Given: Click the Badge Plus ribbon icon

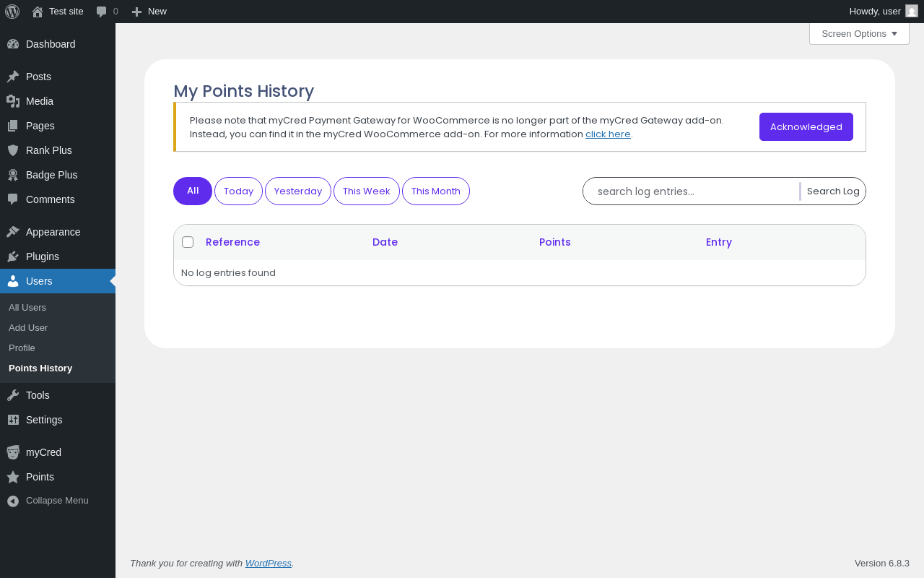Looking at the screenshot, I should pyautogui.click(x=13, y=175).
